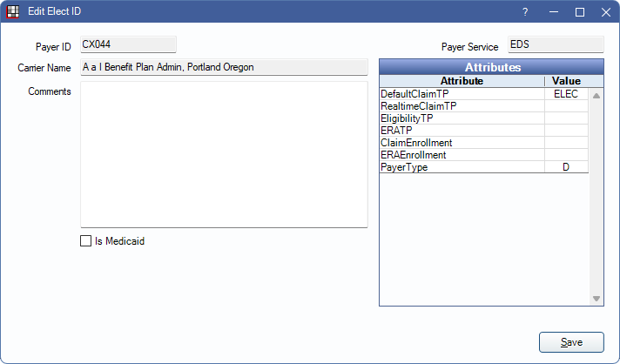Close the Edit Elect ID dialog

coord(606,12)
